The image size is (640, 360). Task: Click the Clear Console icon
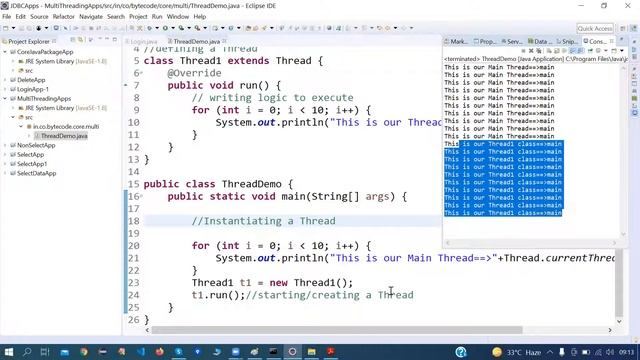coord(549,51)
